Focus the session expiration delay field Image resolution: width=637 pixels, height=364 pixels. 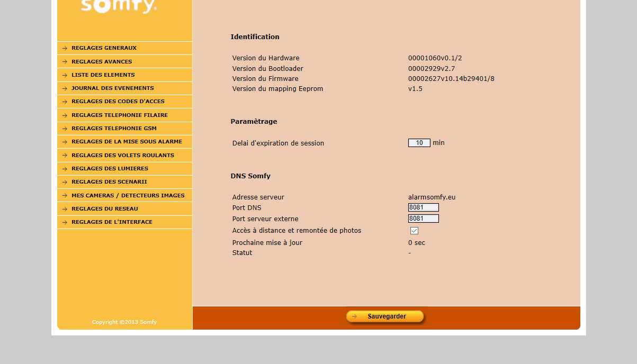pyautogui.click(x=419, y=143)
